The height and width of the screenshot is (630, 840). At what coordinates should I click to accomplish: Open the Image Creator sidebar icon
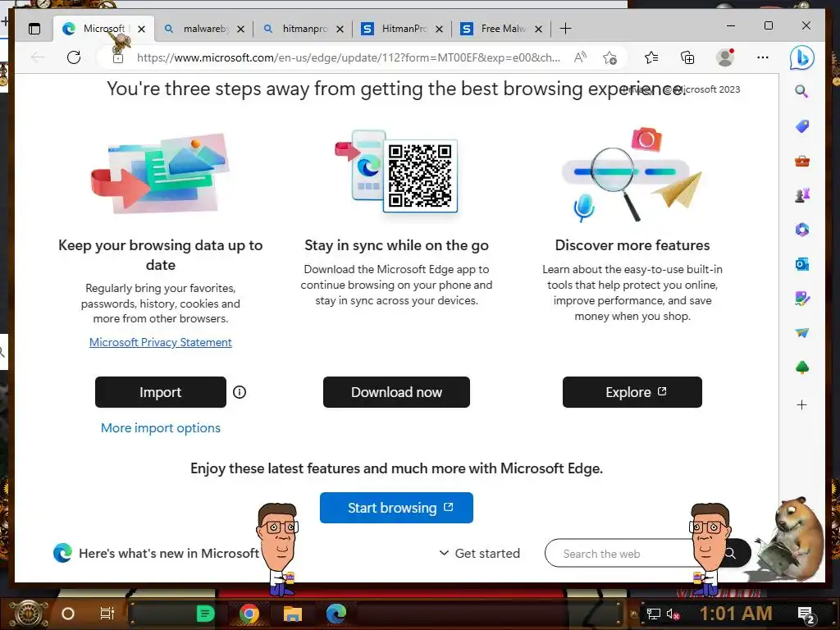[802, 299]
